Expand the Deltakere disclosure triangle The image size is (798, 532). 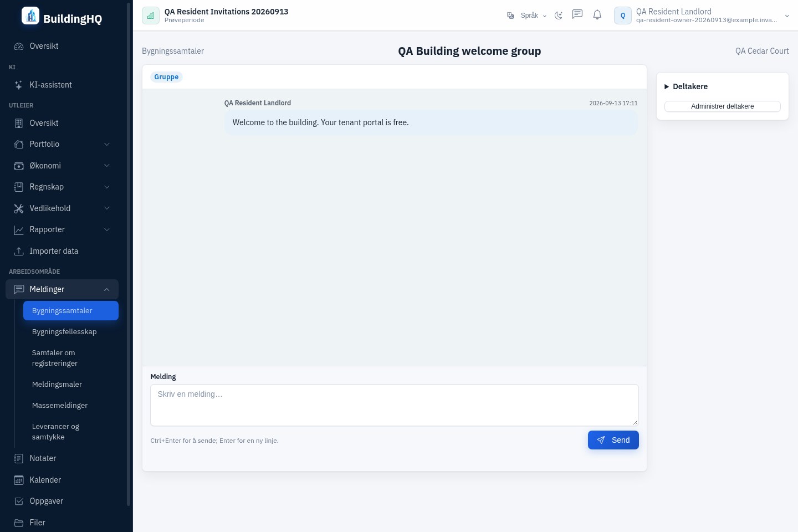[667, 86]
